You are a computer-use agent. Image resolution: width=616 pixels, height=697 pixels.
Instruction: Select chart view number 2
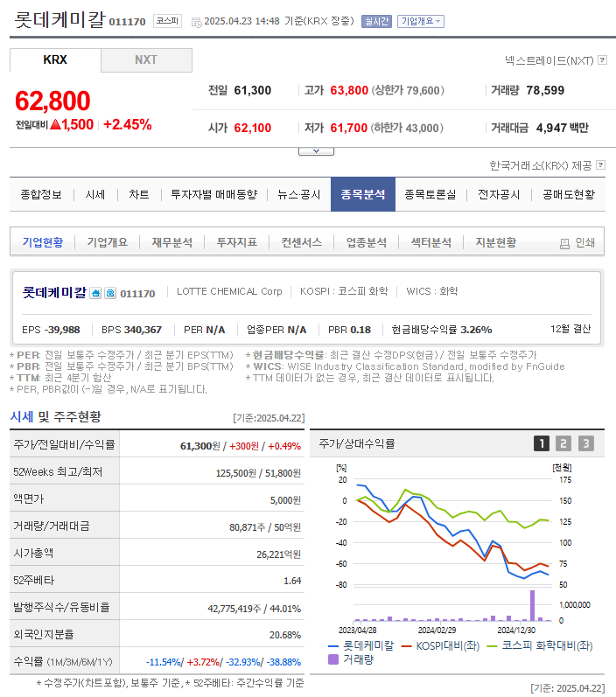563,443
